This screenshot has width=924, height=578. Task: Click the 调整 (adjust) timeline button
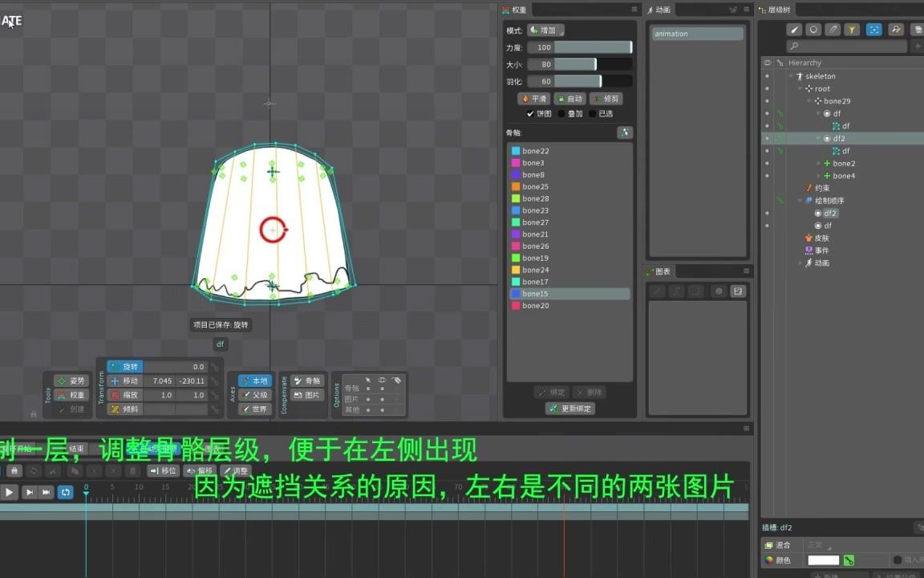[236, 471]
